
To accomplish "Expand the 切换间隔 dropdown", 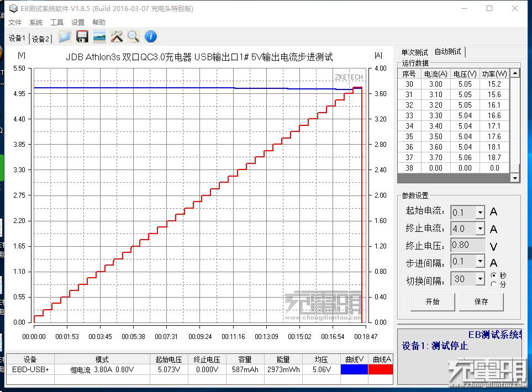I will pyautogui.click(x=480, y=279).
